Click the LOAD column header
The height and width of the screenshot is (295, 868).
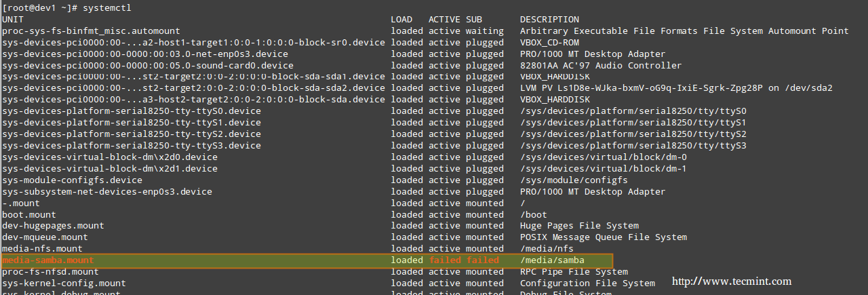pos(401,20)
